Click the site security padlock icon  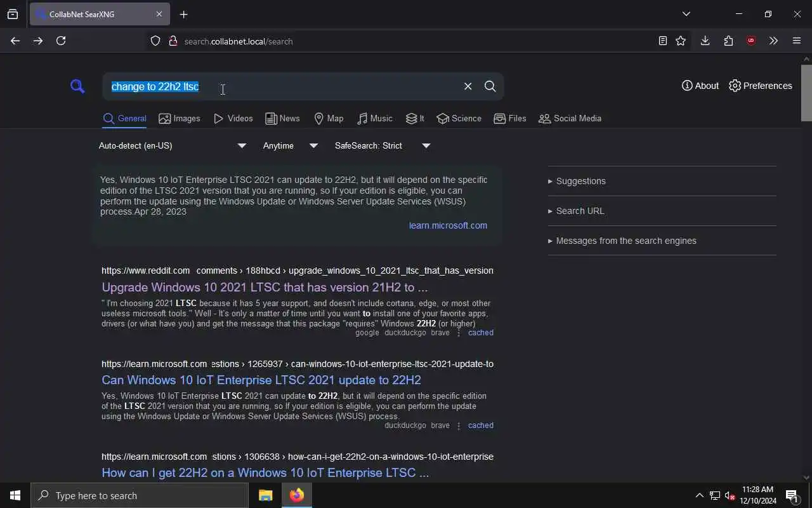[x=173, y=41]
